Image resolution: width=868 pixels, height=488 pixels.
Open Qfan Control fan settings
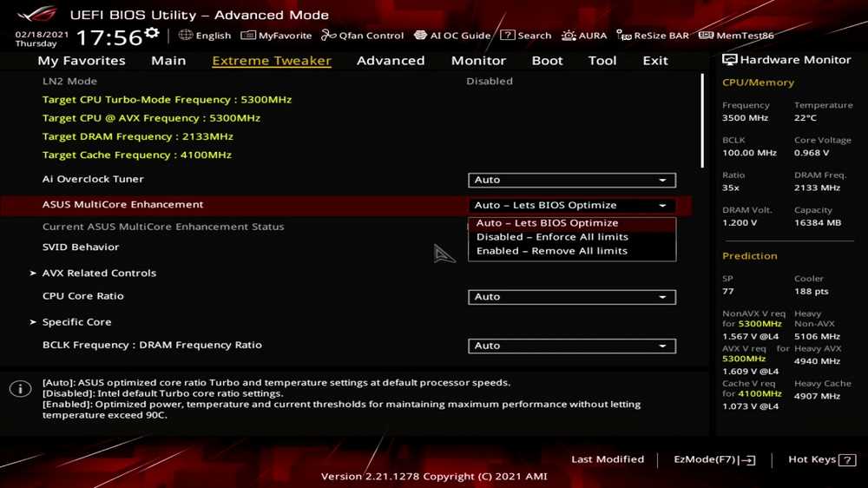pyautogui.click(x=363, y=36)
